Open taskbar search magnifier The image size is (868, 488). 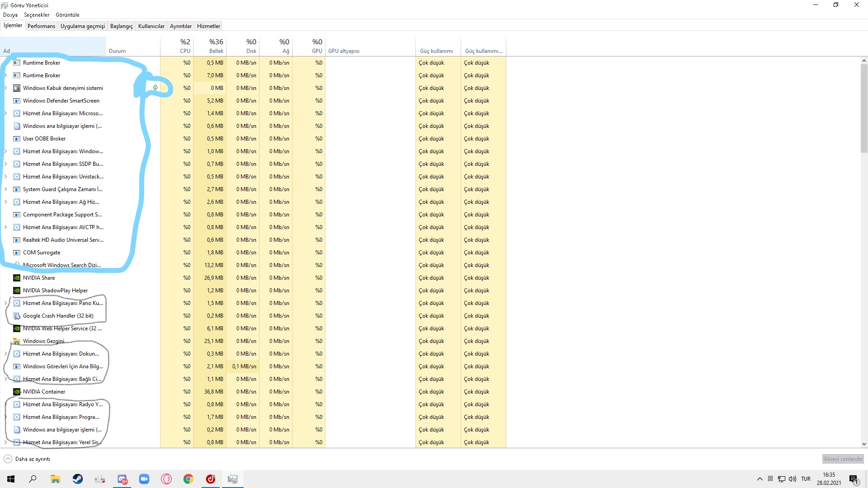click(33, 479)
